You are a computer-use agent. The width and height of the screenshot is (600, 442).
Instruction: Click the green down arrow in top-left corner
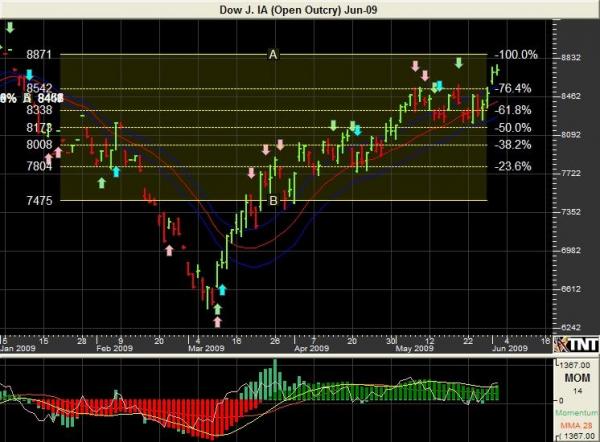[x=10, y=24]
